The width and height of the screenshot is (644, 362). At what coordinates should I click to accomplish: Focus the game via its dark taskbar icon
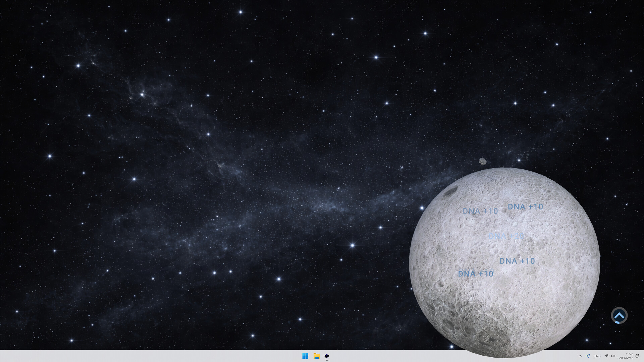click(x=327, y=356)
